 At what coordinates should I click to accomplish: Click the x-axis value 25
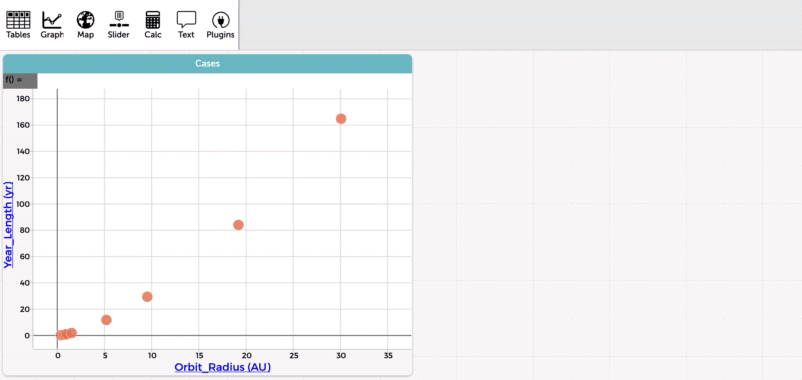point(294,356)
